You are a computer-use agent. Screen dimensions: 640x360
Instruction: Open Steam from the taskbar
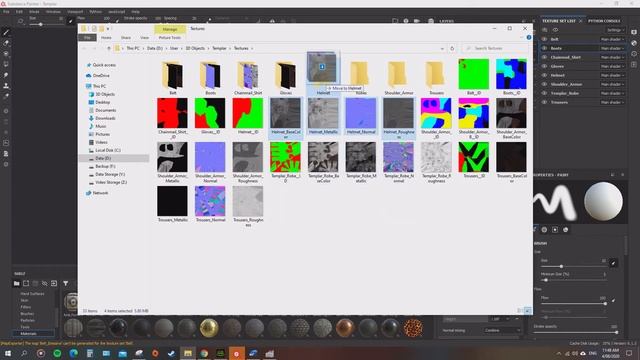point(171,353)
